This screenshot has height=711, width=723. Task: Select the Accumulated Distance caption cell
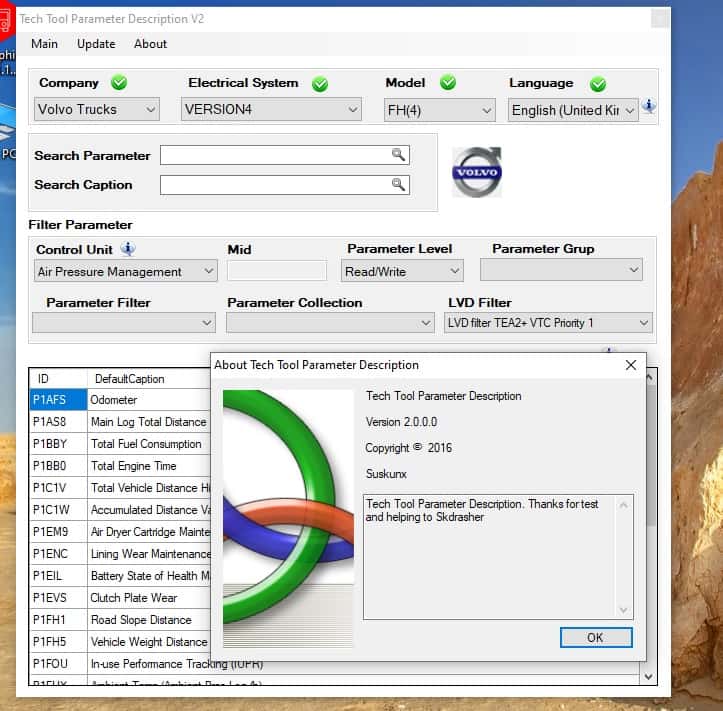coord(148,510)
